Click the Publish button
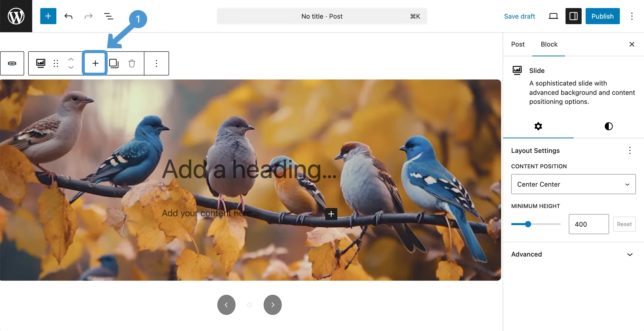This screenshot has width=644, height=331. [602, 16]
